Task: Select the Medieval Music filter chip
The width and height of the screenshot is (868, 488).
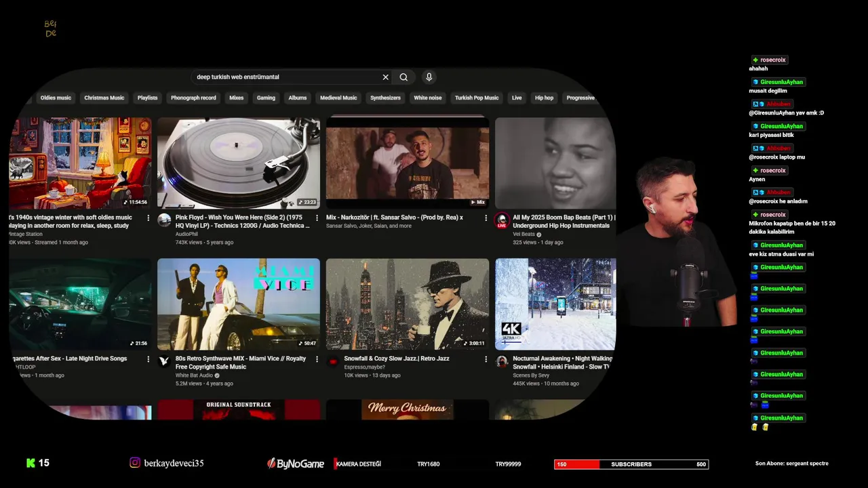Action: tap(338, 98)
